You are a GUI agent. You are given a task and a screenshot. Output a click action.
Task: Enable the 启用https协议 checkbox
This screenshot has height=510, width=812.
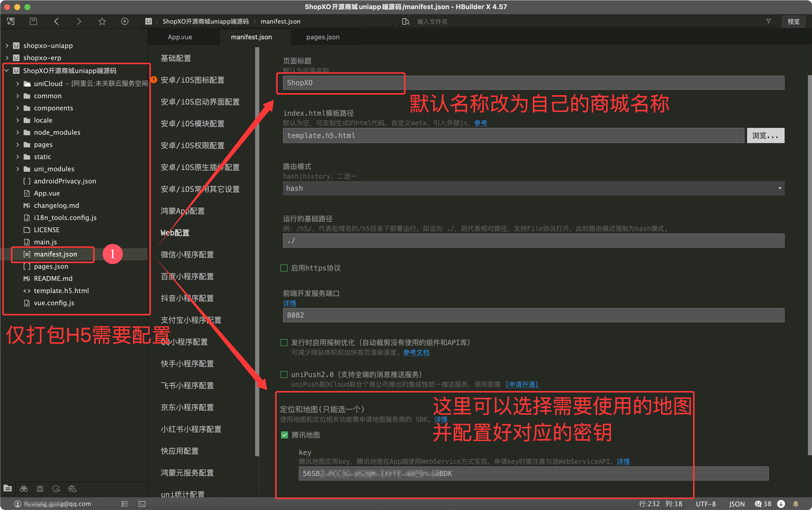284,268
